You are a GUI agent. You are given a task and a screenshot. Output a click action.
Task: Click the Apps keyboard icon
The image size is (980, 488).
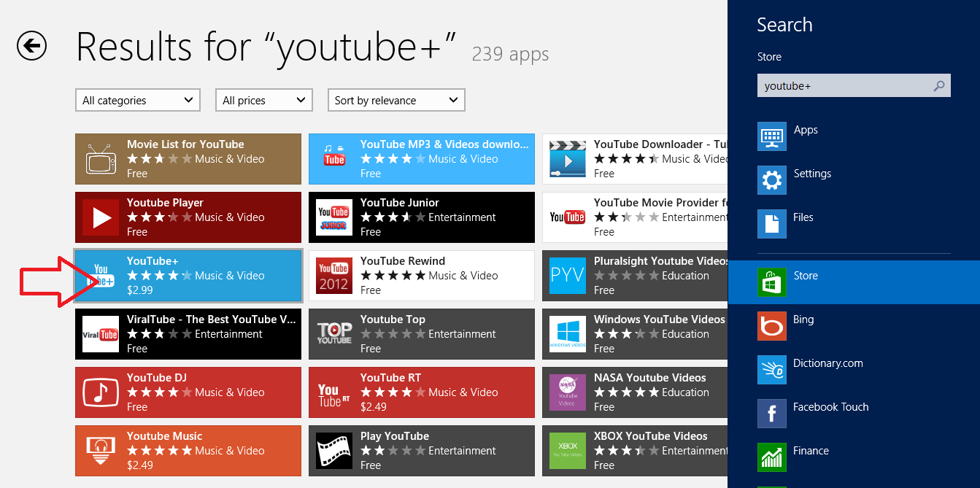(771, 136)
